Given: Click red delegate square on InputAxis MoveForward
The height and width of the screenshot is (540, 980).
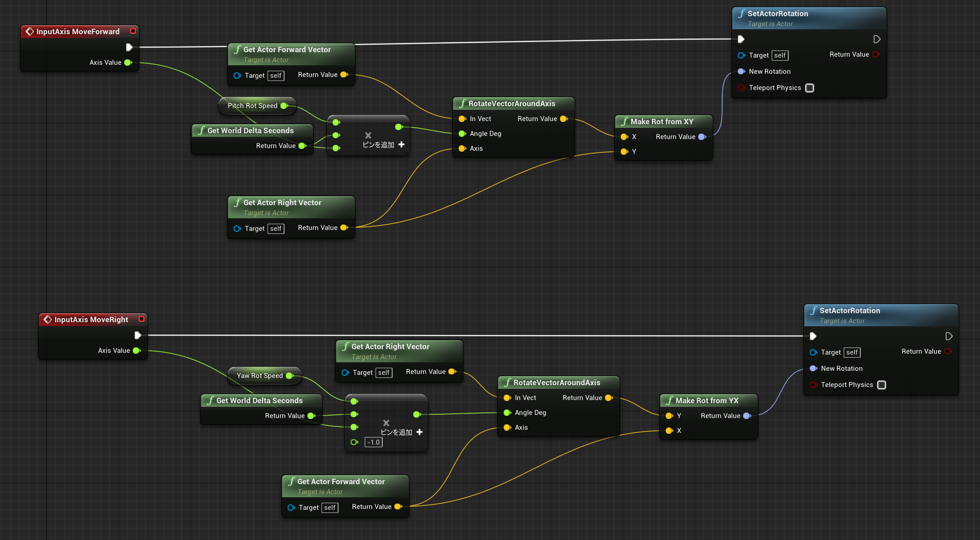Looking at the screenshot, I should (133, 31).
